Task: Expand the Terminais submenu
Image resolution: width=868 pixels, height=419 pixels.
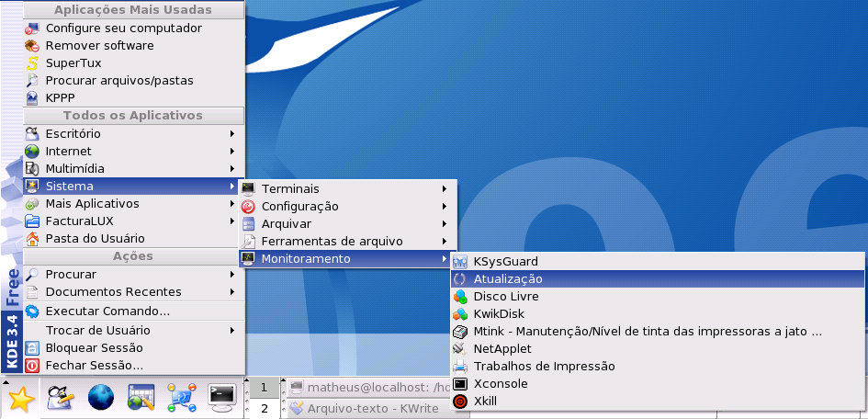Action: [347, 188]
